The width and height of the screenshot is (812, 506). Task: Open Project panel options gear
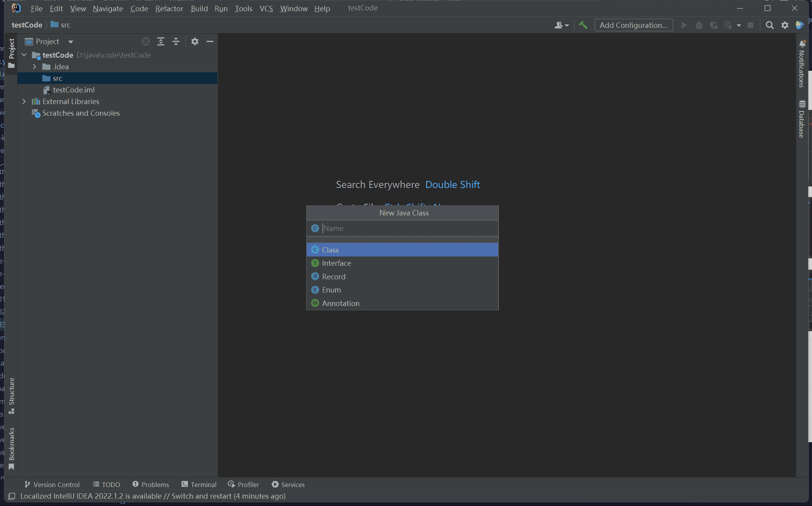[x=195, y=41]
